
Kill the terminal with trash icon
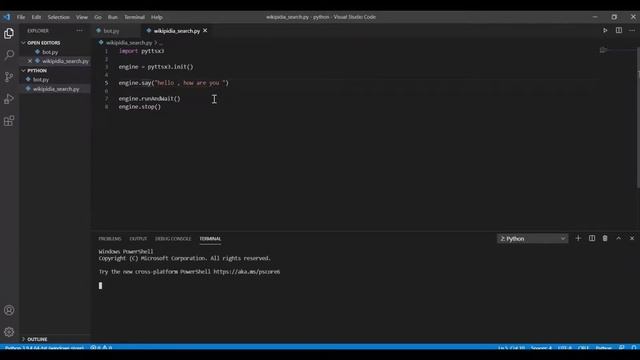tap(605, 238)
